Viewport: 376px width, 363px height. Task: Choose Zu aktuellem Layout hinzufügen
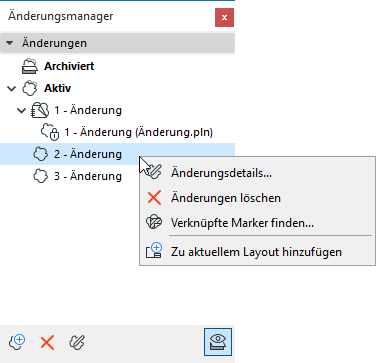[x=257, y=252]
